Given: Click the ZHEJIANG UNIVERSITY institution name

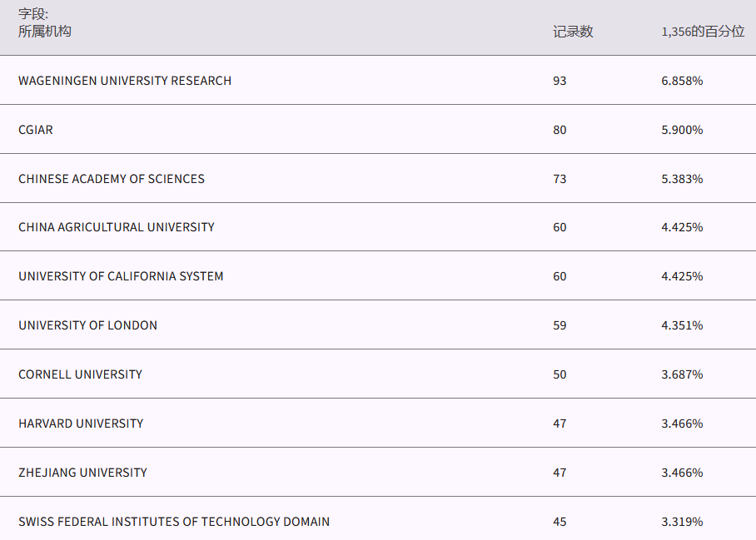Looking at the screenshot, I should pos(82,473).
